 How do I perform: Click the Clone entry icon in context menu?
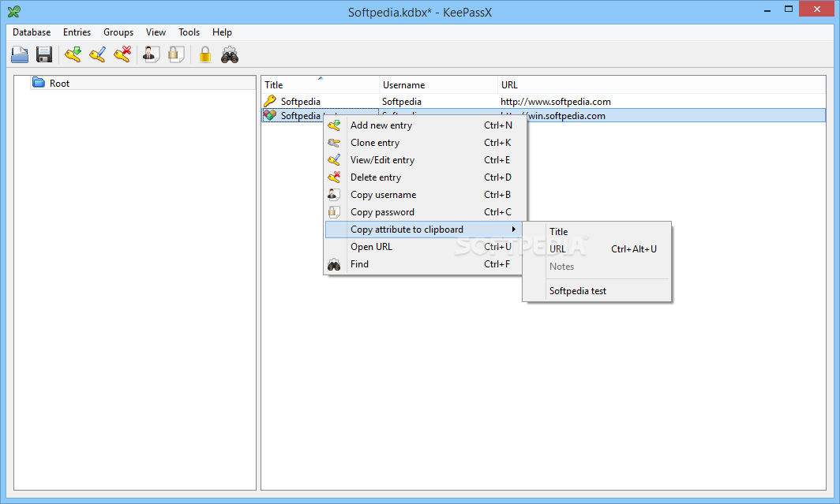pyautogui.click(x=334, y=143)
